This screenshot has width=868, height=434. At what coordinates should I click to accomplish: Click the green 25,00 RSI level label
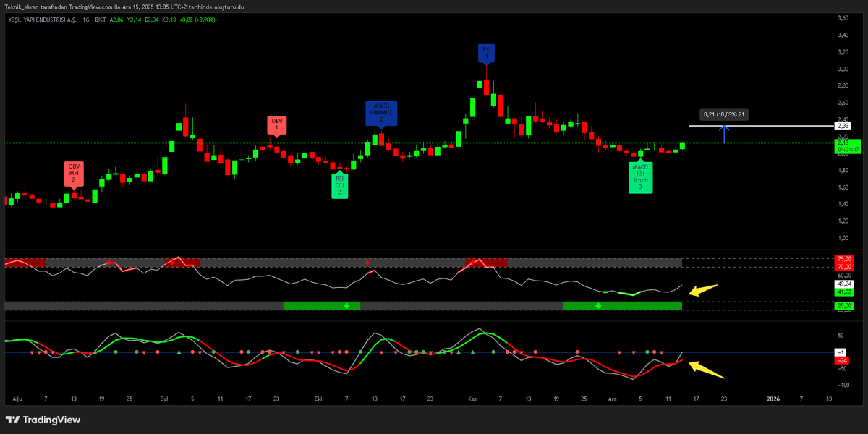pos(844,306)
